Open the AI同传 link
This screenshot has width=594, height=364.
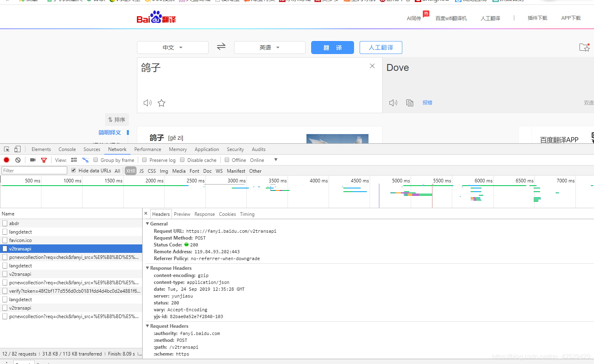pyautogui.click(x=414, y=18)
